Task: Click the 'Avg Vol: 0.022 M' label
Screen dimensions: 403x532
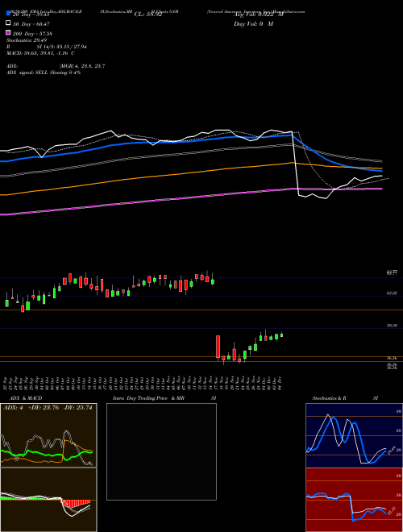Action: tap(259, 15)
